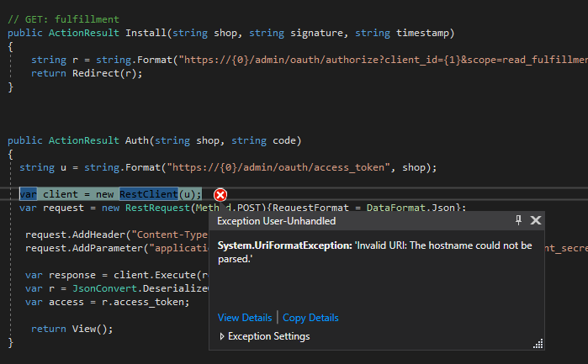Click the Copy Details link

pyautogui.click(x=310, y=318)
